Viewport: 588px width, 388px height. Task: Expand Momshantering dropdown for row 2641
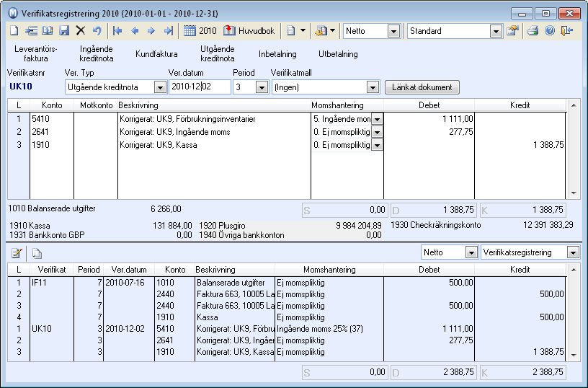[x=377, y=132]
